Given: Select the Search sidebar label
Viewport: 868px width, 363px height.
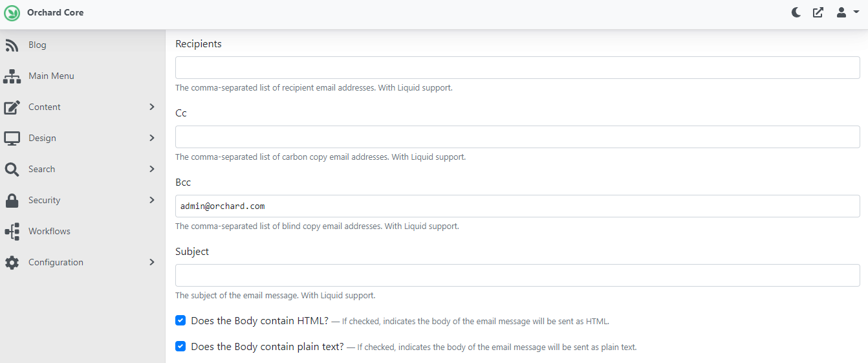Looking at the screenshot, I should pyautogui.click(x=41, y=169).
